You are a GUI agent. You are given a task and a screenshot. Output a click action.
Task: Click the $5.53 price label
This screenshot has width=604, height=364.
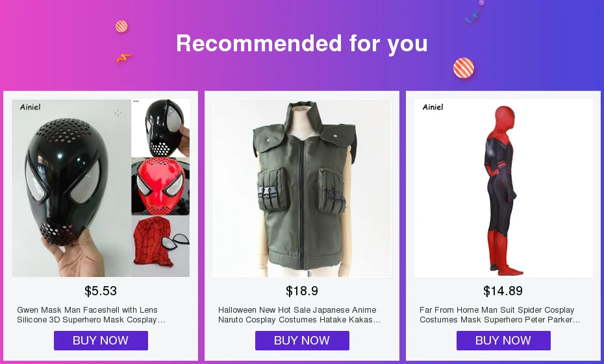pyautogui.click(x=101, y=291)
